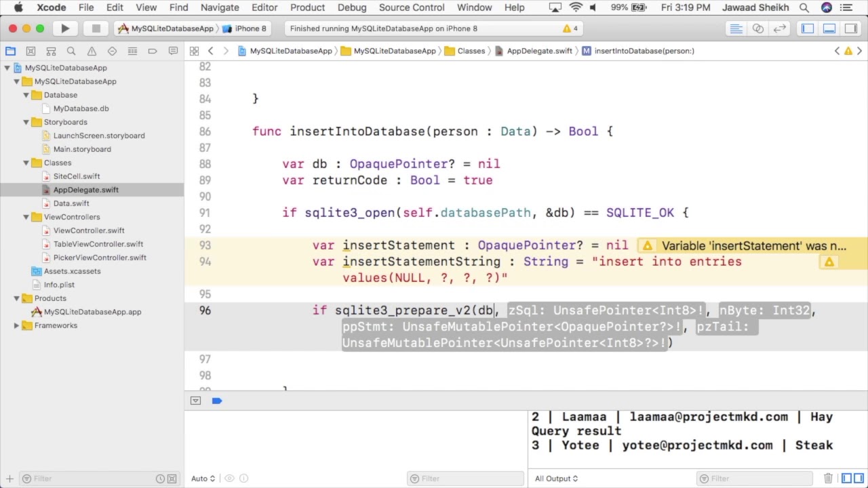Open the Debug navigator
Screen dimensions: 868x488
(x=132, y=51)
